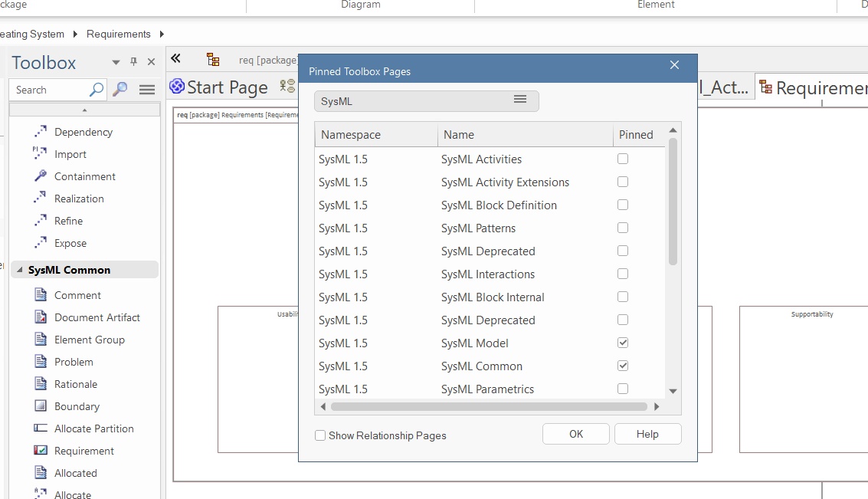Click the double-chevron collapse panel icon
Viewport: 868px width, 499px height.
pyautogui.click(x=175, y=59)
